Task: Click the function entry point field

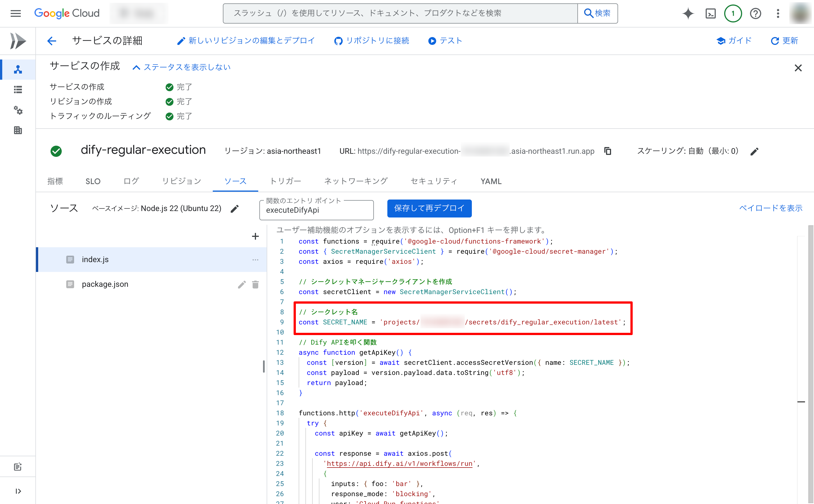Action: pos(316,210)
